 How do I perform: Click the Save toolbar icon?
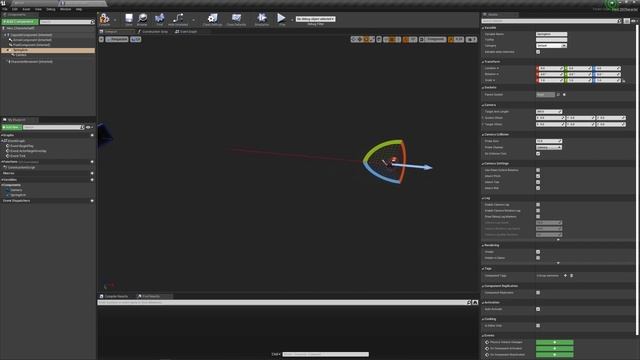tap(129, 18)
